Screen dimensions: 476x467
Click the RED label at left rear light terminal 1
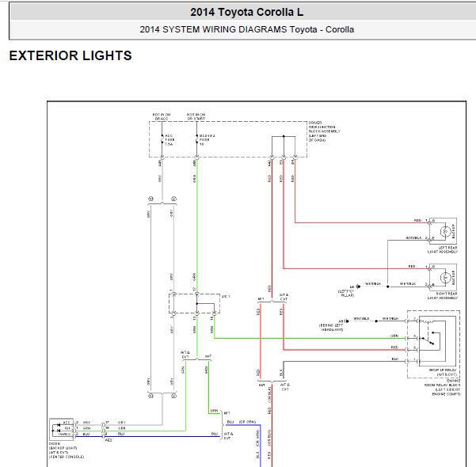[417, 220]
